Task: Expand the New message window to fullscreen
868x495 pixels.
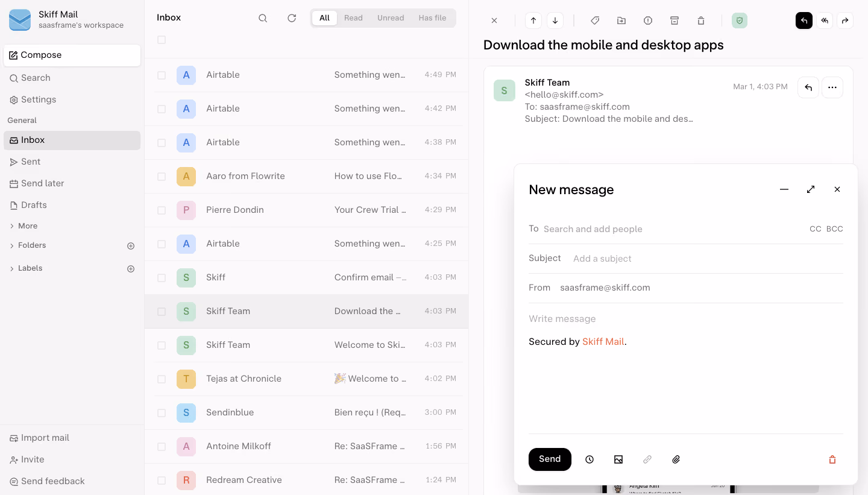Action: pyautogui.click(x=811, y=189)
